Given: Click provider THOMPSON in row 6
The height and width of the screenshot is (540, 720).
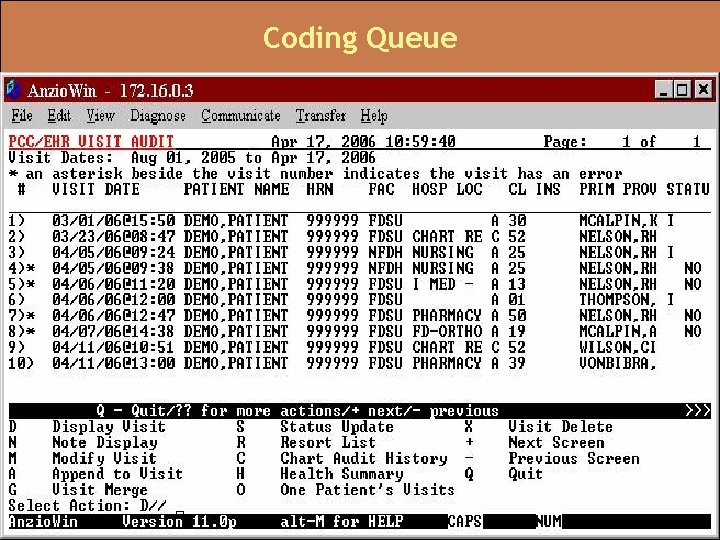Looking at the screenshot, I should 617,300.
